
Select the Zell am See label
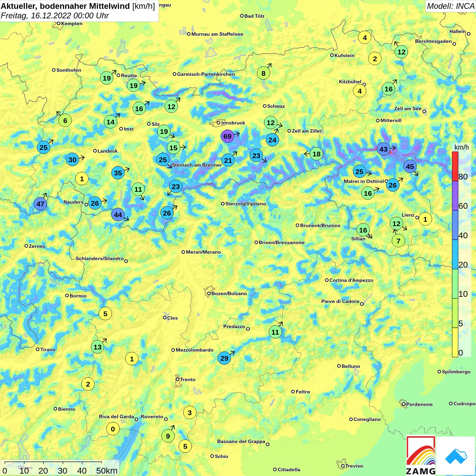click(x=408, y=108)
